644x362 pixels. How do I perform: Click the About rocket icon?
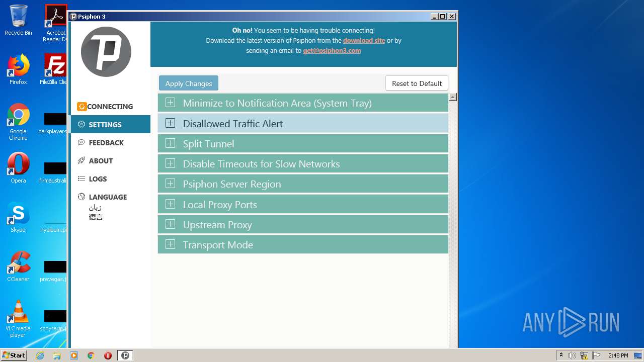[82, 160]
